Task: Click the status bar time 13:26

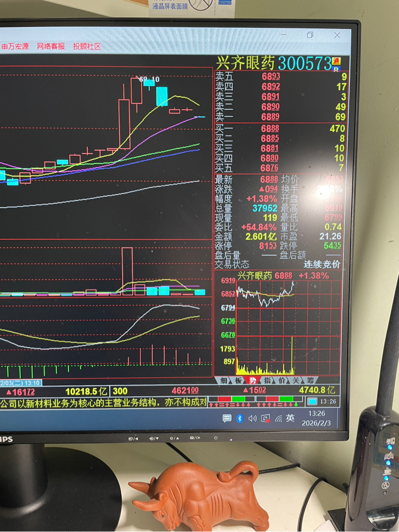Action: tap(328, 402)
